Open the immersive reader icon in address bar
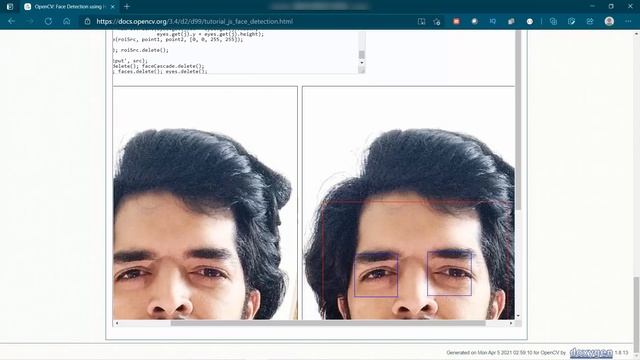The width and height of the screenshot is (640, 360). pos(422,21)
